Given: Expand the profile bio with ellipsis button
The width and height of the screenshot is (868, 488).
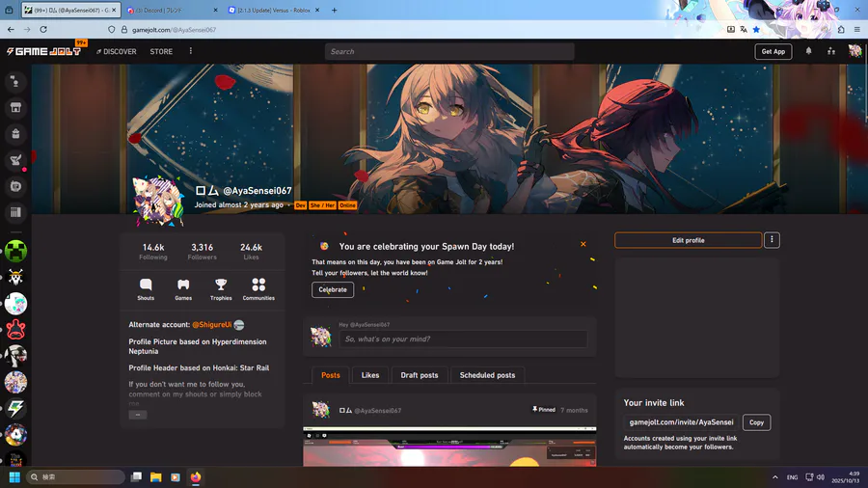Looking at the screenshot, I should [138, 415].
